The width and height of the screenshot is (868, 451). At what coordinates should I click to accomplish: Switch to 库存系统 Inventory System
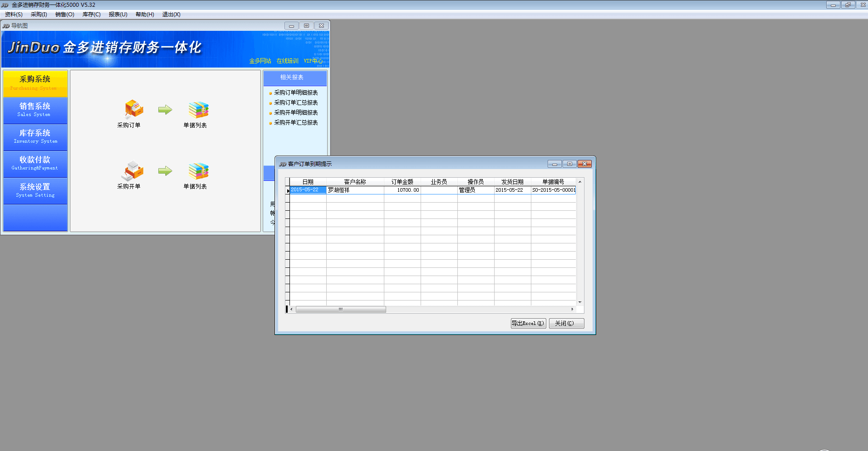pos(35,137)
